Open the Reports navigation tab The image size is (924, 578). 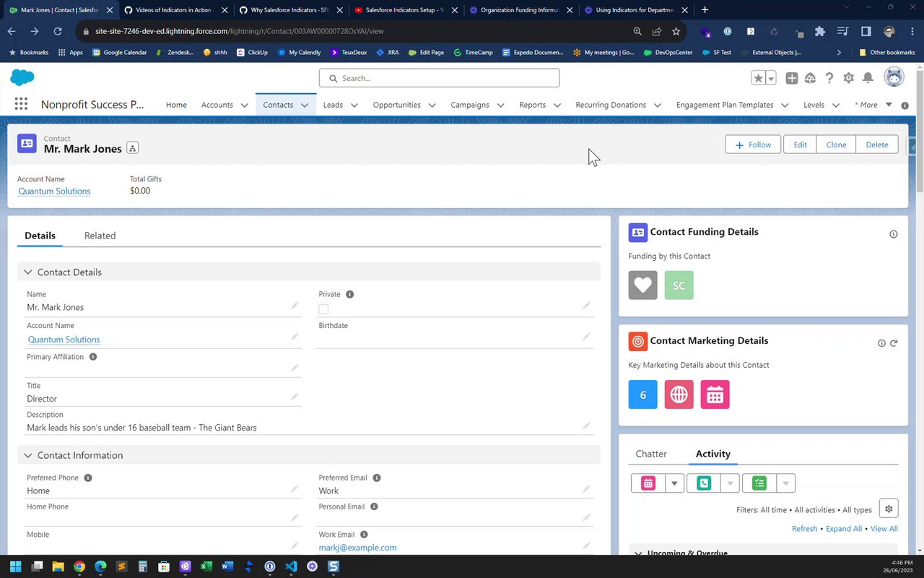click(x=532, y=105)
